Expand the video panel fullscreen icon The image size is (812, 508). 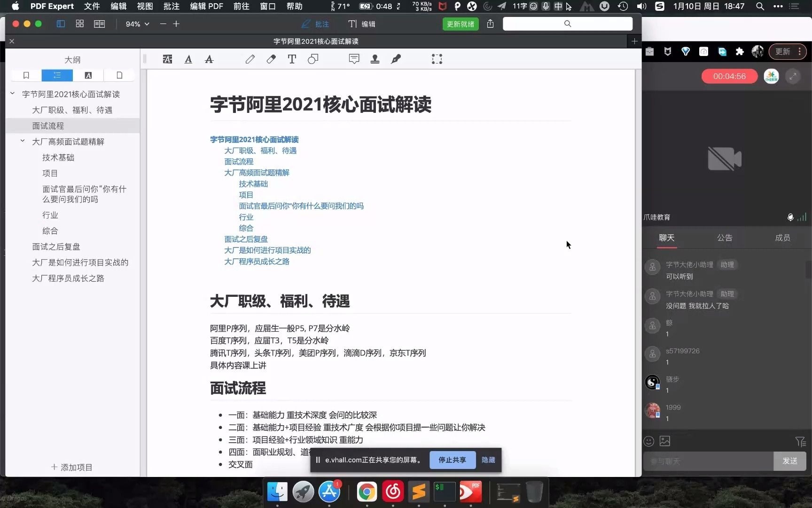click(x=793, y=76)
